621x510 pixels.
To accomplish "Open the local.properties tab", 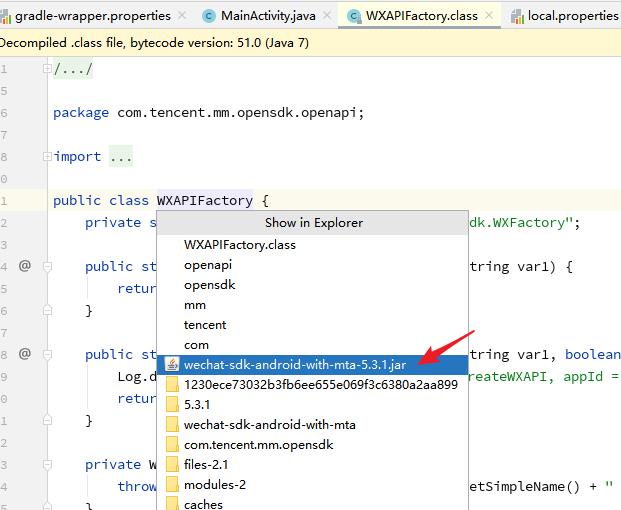I will click(x=564, y=16).
